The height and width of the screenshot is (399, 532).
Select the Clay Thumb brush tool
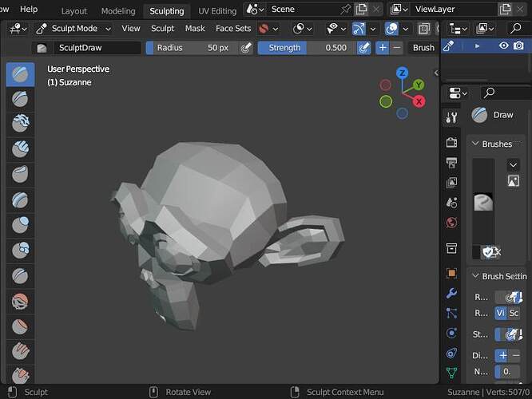click(x=20, y=175)
